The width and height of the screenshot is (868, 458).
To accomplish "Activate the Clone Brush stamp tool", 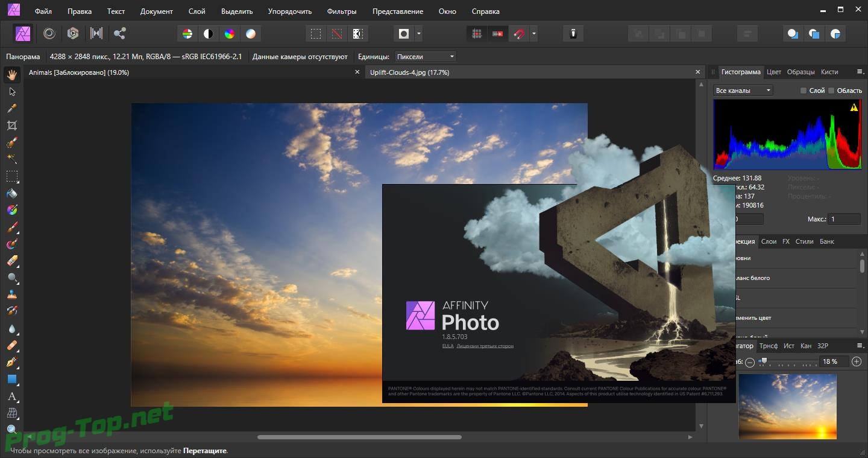I will click(11, 295).
